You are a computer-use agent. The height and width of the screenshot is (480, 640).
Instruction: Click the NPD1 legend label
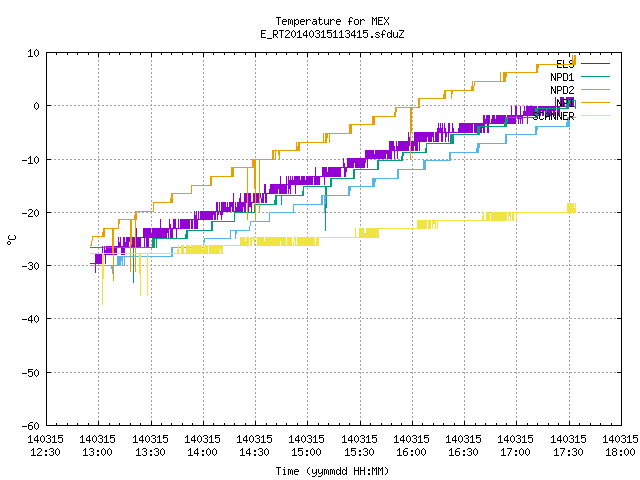562,77
